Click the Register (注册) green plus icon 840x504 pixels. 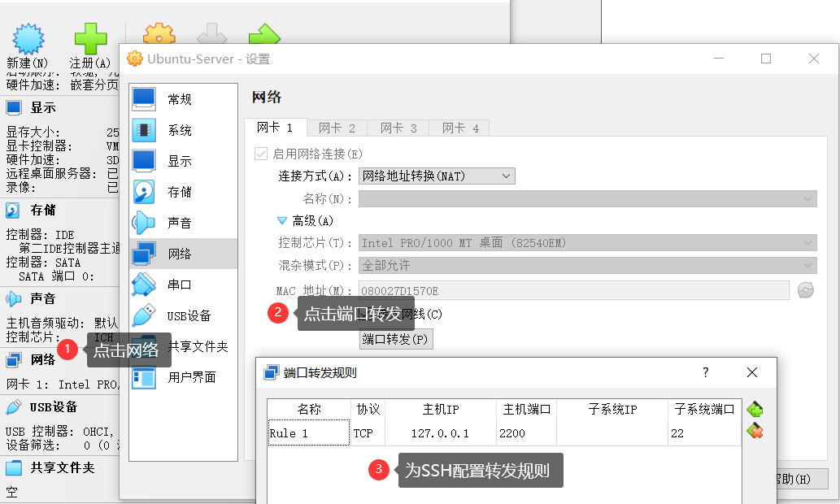[90, 39]
